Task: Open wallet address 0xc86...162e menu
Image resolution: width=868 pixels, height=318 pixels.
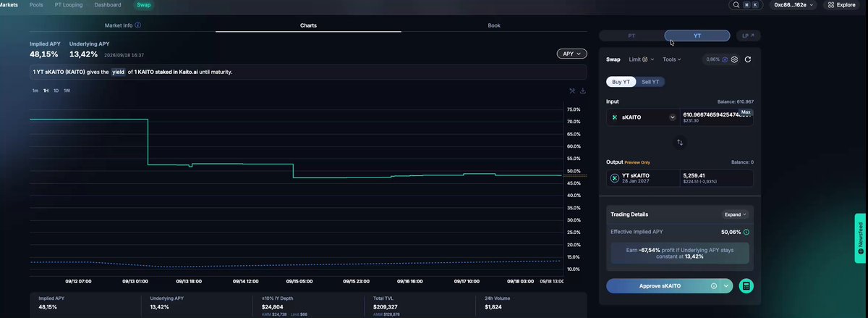Action: [x=792, y=5]
